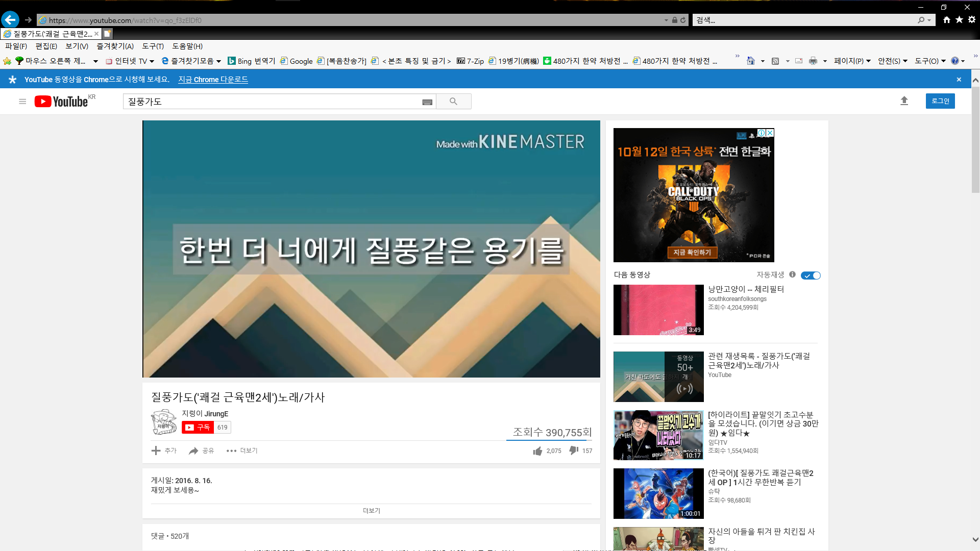Viewport: 980px width, 551px height.
Task: Expand the printer options dropdown arrow
Action: [x=825, y=61]
